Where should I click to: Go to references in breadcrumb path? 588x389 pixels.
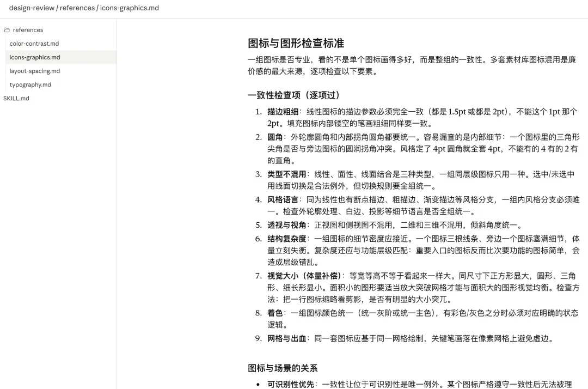[x=77, y=8]
